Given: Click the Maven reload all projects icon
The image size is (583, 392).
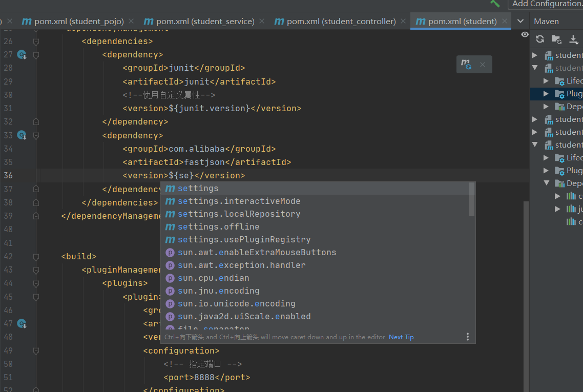Looking at the screenshot, I should 540,38.
